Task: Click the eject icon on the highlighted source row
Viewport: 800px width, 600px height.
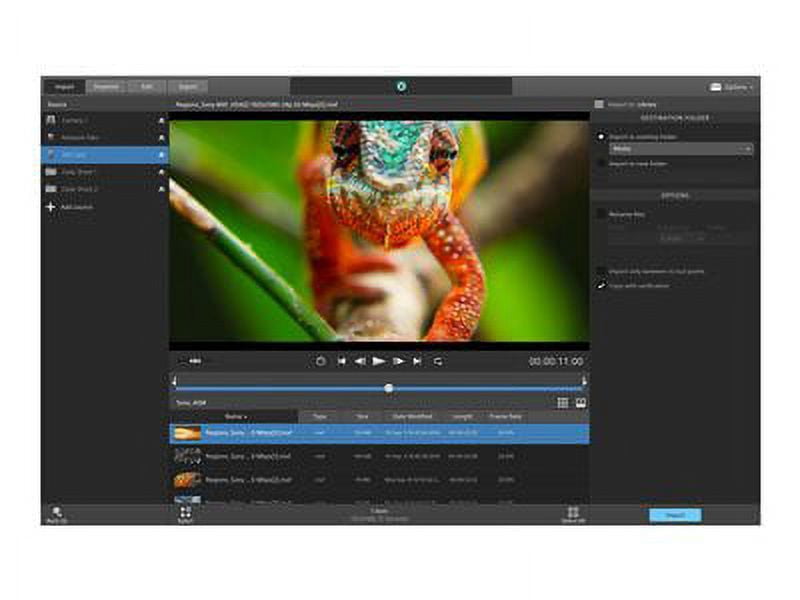Action: [x=161, y=155]
